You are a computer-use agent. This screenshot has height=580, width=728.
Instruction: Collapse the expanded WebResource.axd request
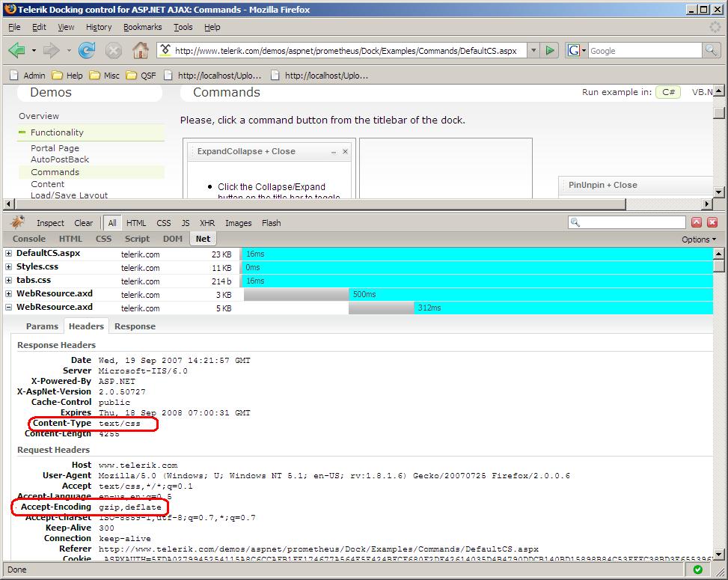coord(9,307)
